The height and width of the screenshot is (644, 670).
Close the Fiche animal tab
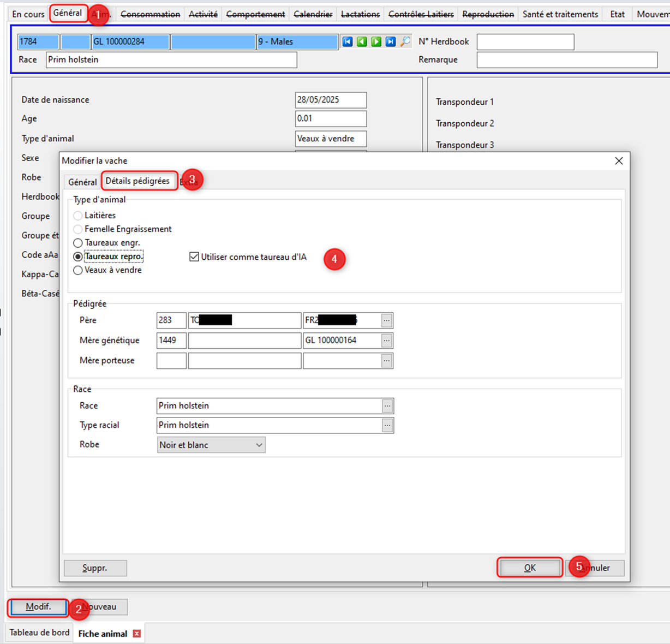click(x=137, y=634)
